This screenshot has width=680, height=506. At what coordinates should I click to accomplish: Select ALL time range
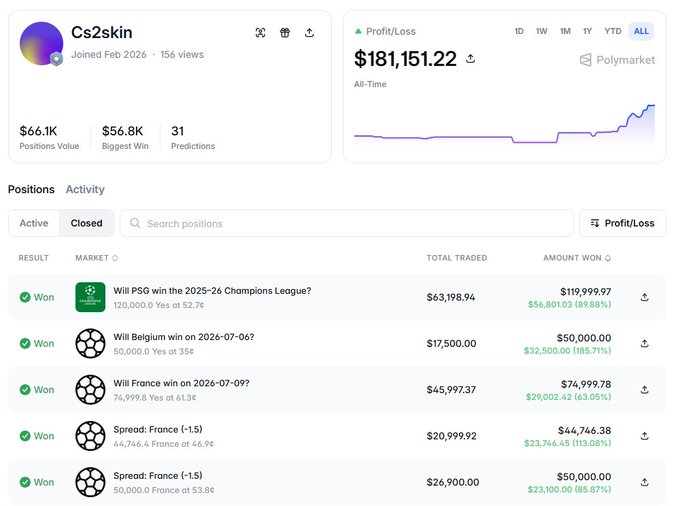point(641,31)
